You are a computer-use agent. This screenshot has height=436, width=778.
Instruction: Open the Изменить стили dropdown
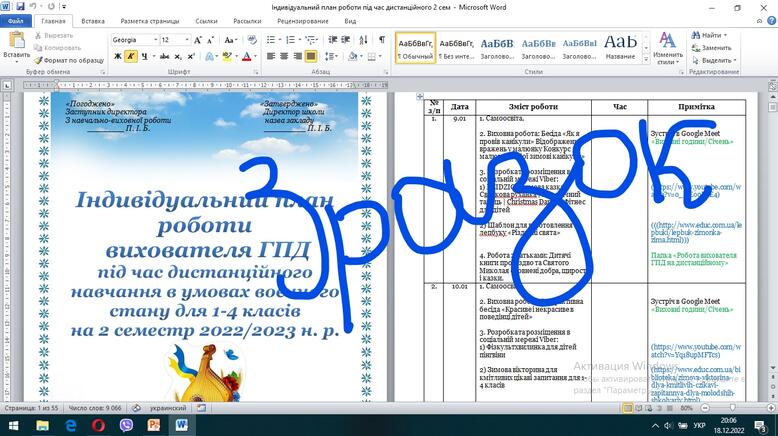pos(667,50)
